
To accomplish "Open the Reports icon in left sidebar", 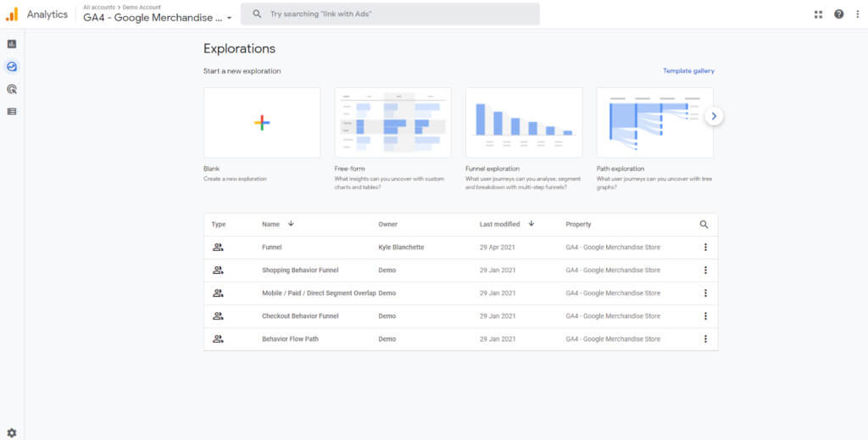I will (x=12, y=44).
